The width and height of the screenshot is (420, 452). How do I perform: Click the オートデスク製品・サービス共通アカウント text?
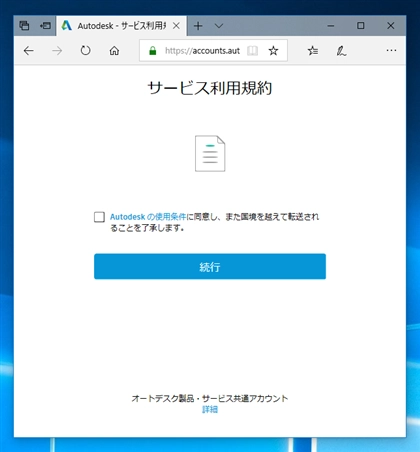pyautogui.click(x=210, y=398)
